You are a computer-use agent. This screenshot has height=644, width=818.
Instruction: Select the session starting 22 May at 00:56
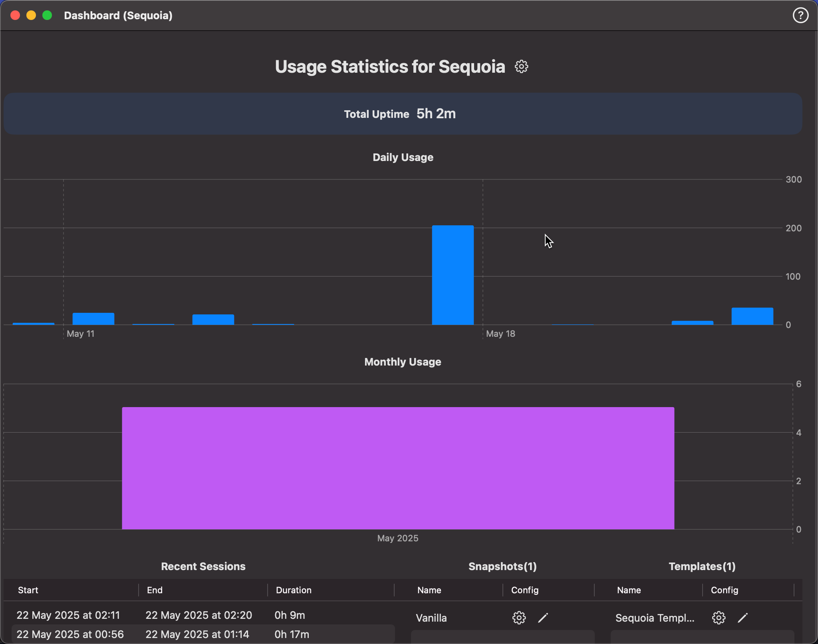[x=69, y=634]
